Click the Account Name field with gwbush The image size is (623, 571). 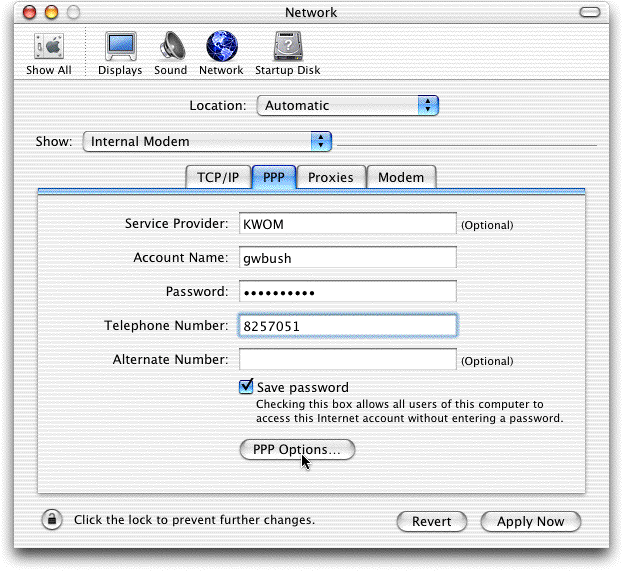[348, 258]
